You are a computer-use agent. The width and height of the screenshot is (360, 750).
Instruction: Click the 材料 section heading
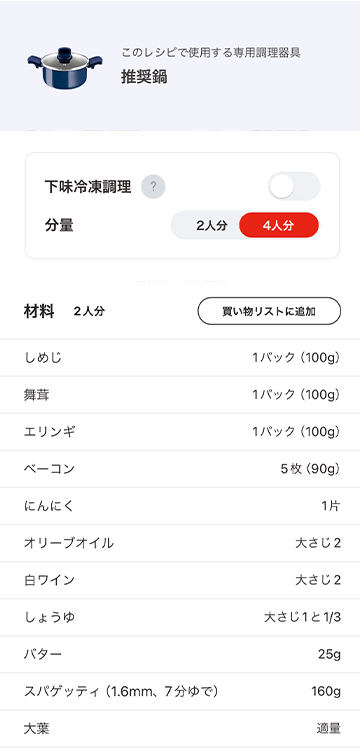tap(39, 312)
